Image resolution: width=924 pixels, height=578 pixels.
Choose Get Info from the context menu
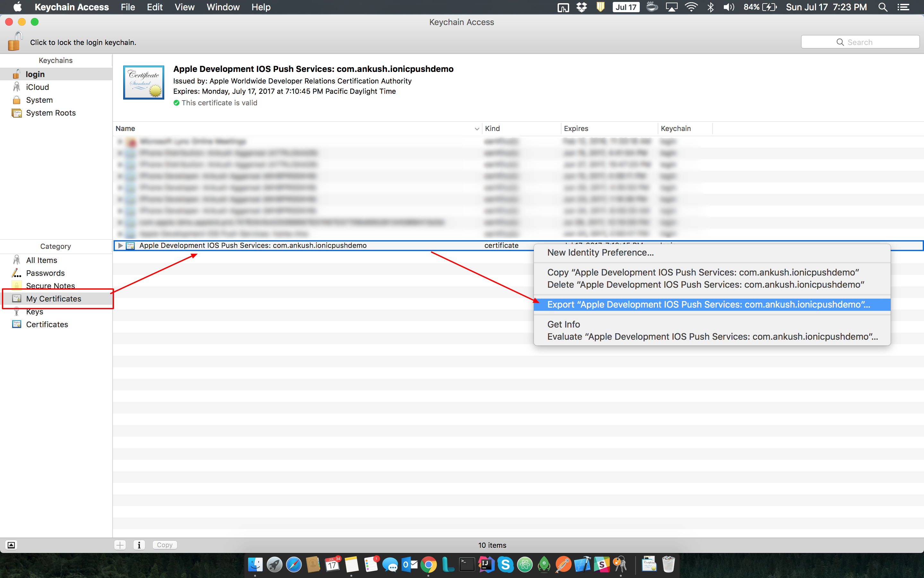point(712,325)
